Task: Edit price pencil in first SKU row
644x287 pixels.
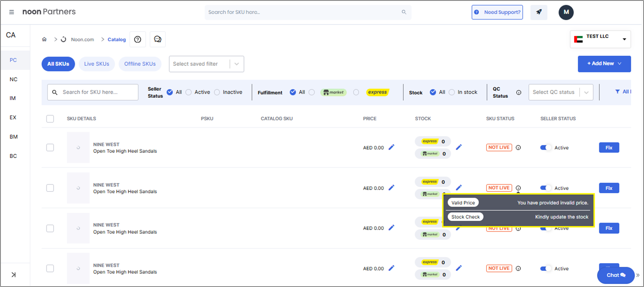Action: click(391, 147)
